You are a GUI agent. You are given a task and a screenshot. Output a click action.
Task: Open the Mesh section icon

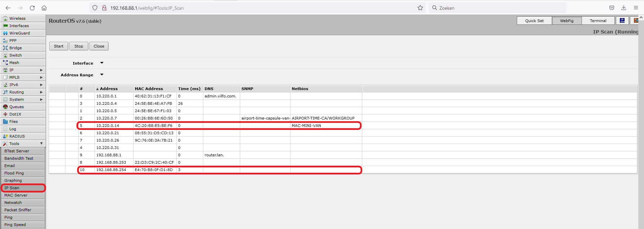coord(5,63)
